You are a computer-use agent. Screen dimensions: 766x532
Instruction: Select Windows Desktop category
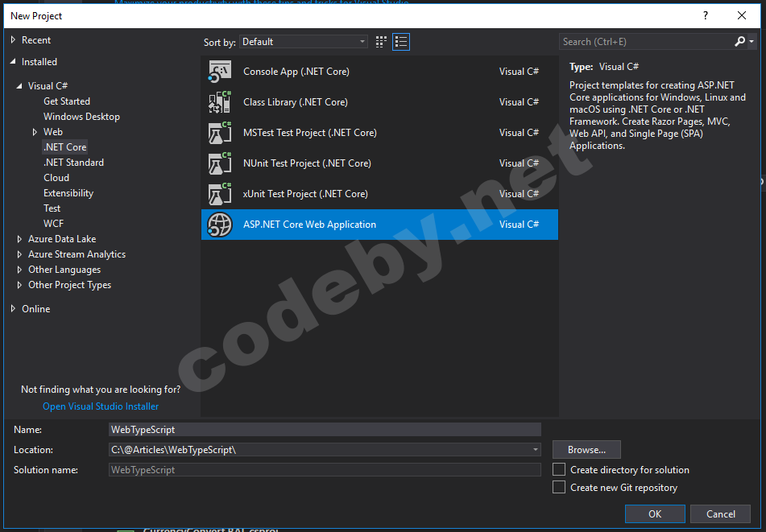point(81,117)
